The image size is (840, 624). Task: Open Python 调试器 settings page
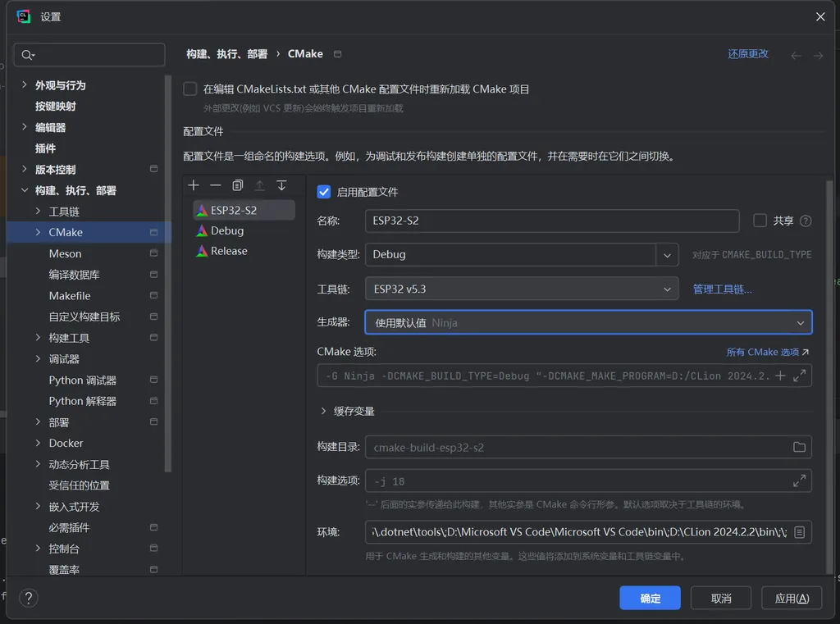click(83, 380)
